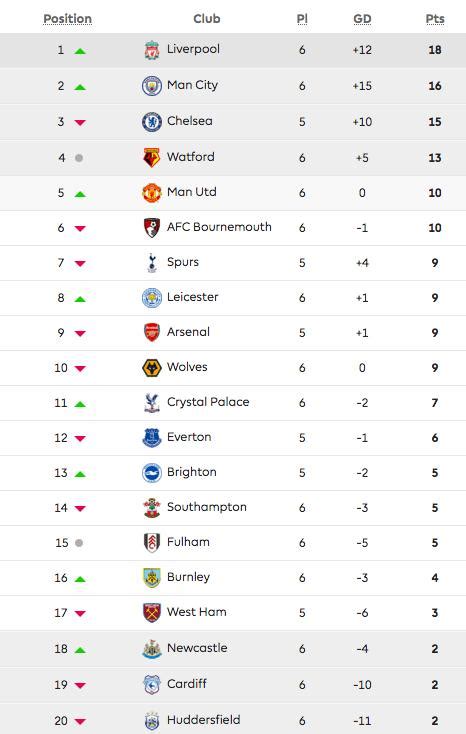Click the Pl column header
Viewport: 466px width, 734px height.
pos(302,19)
